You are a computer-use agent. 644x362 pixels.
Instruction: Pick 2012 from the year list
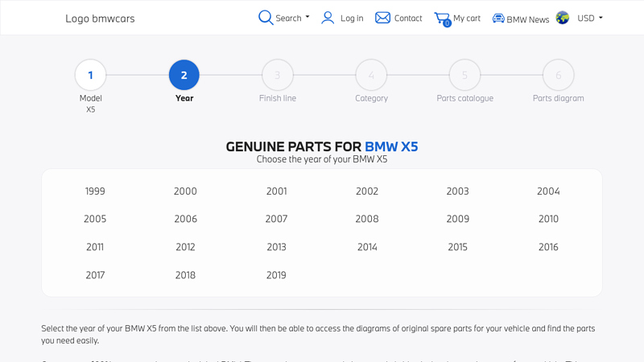click(185, 247)
